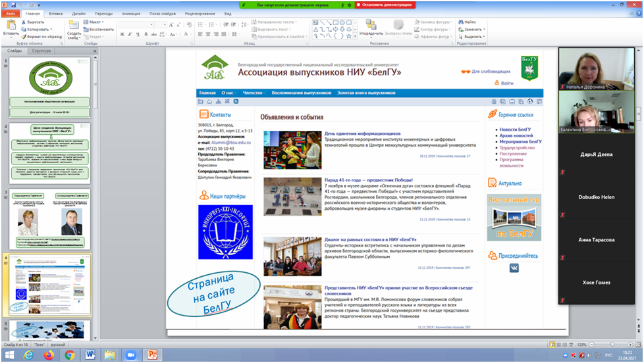Click the VK social network icon
Screen dimensions: 644x363
tap(513, 268)
